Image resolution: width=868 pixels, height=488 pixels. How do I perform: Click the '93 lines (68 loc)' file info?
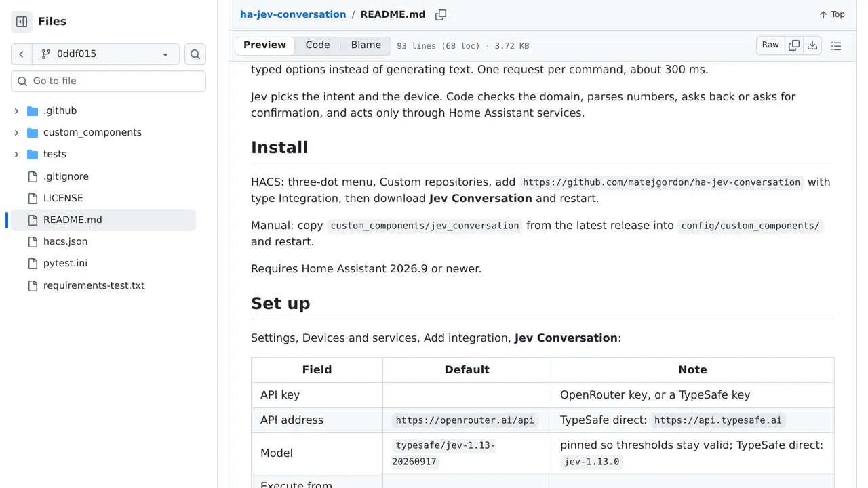click(x=462, y=46)
